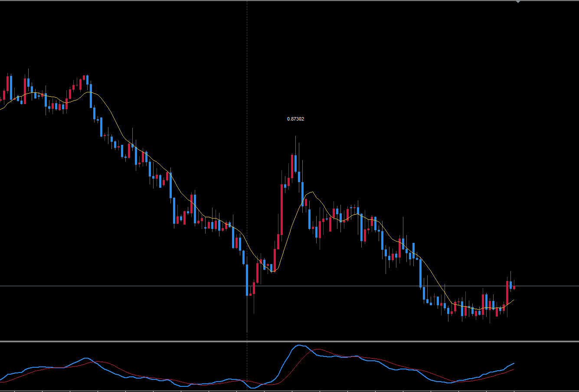Click the chart shift triangle marker at top
This screenshot has height=392, width=579.
click(x=518, y=2)
